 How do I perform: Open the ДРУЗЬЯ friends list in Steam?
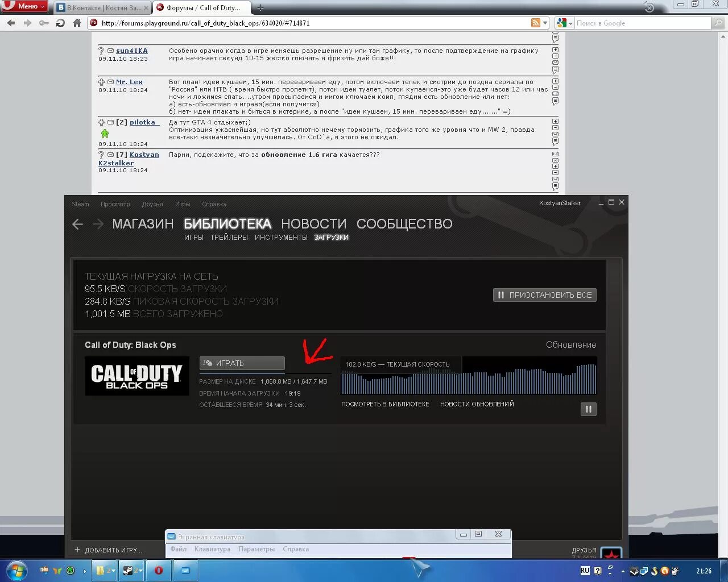tap(584, 550)
